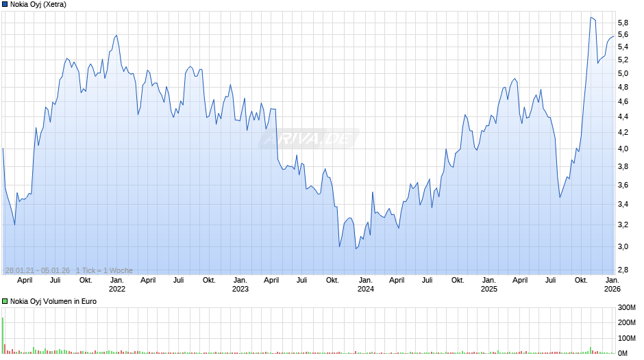Click the 200M volume axis label
Viewport: 644px width, 360px height.
(627, 322)
